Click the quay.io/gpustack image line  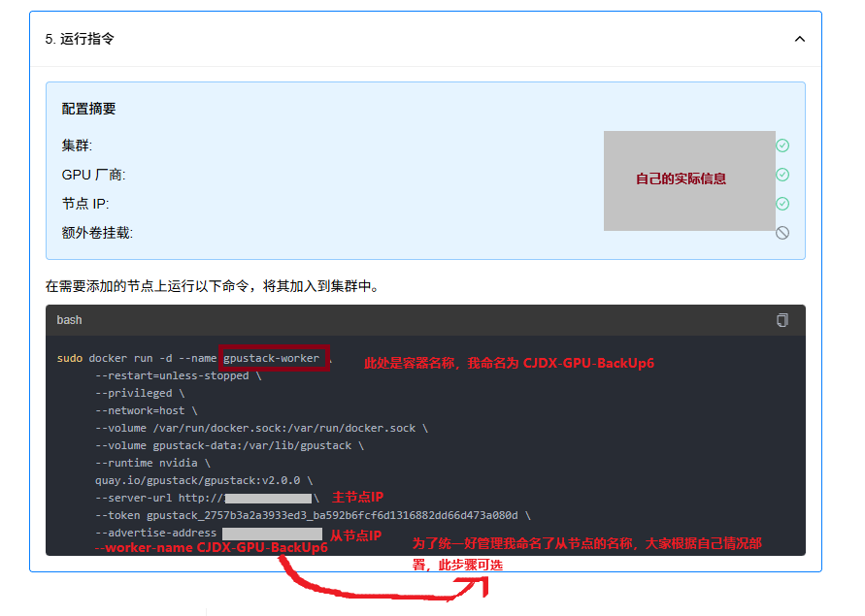coord(204,481)
